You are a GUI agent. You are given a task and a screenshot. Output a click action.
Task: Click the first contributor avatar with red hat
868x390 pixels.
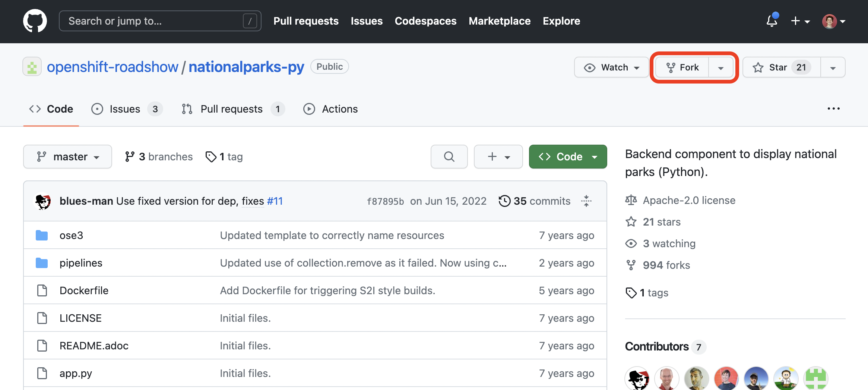[x=637, y=378]
